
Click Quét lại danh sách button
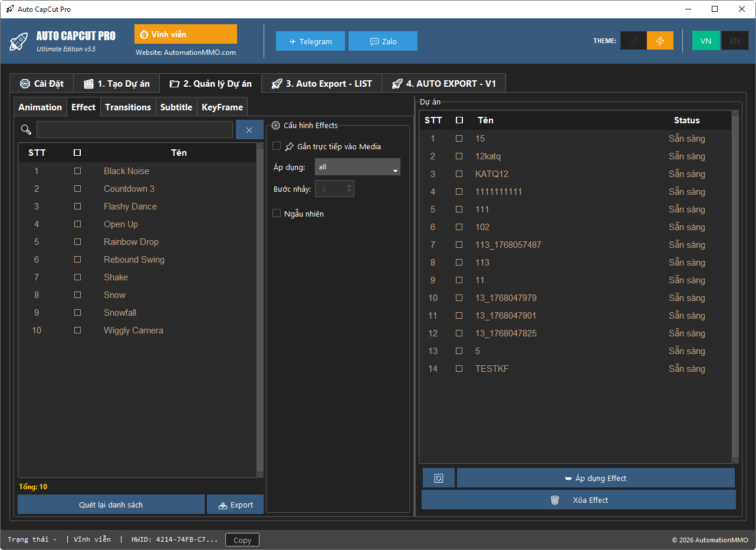tap(111, 505)
